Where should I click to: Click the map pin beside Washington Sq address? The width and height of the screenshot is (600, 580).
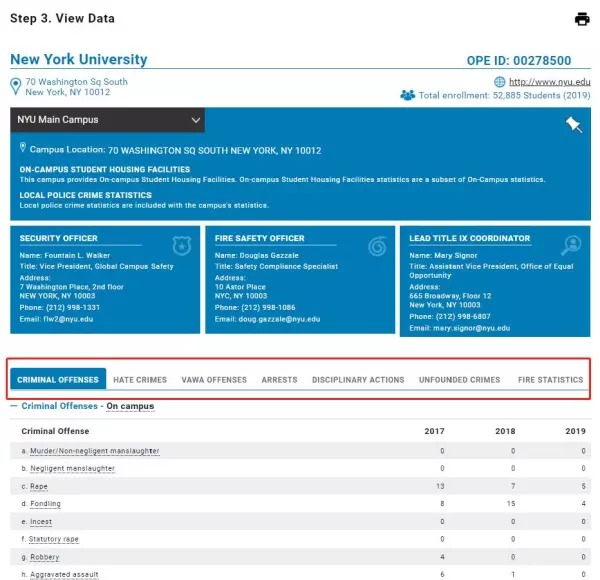16,86
